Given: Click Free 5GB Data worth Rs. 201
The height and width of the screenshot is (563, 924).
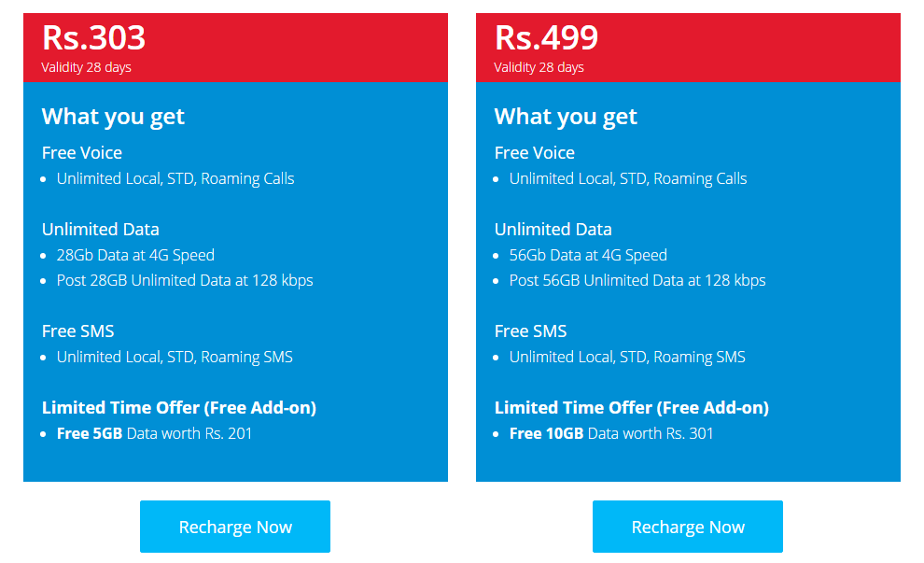Looking at the screenshot, I should [x=154, y=433].
